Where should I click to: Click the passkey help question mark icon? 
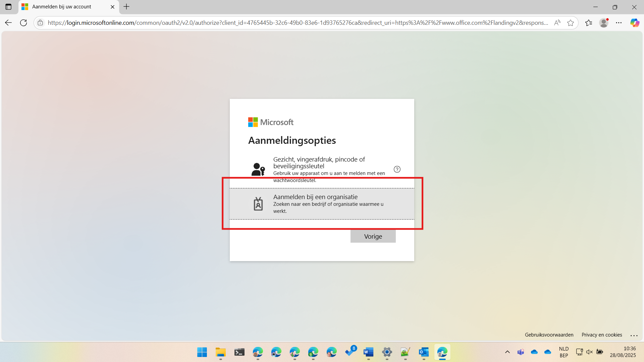[397, 169]
